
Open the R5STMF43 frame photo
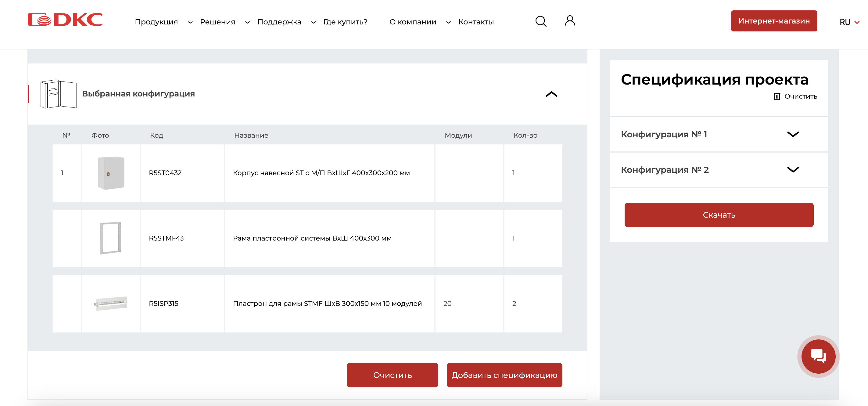coord(111,238)
